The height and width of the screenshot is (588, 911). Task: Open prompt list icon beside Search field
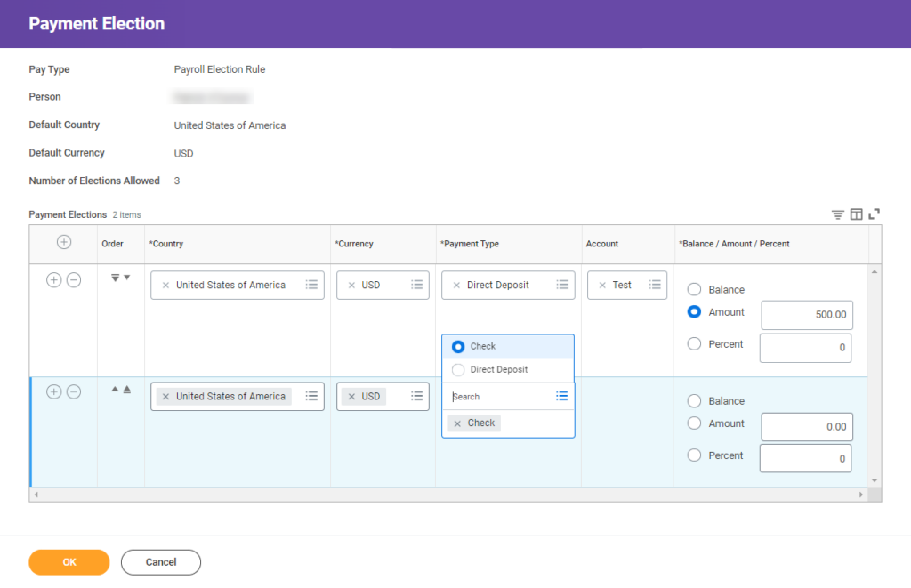(562, 396)
